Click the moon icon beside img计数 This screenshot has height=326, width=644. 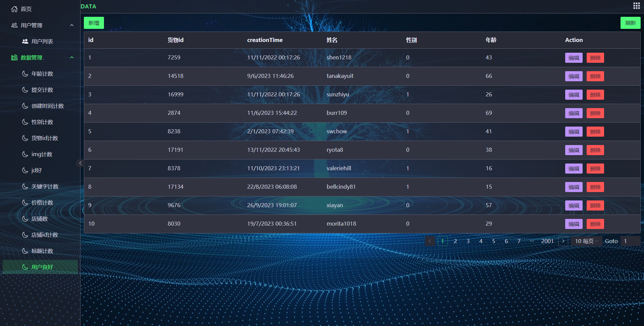[x=25, y=154]
